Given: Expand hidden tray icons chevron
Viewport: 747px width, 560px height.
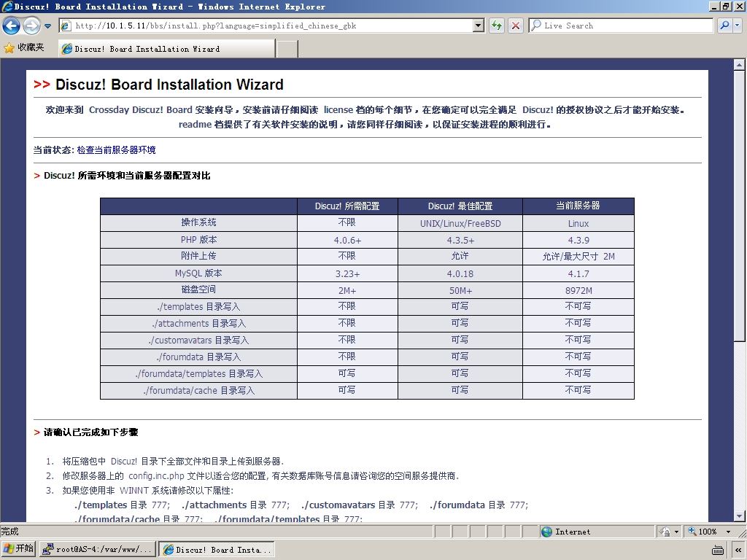Looking at the screenshot, I should pyautogui.click(x=738, y=550).
